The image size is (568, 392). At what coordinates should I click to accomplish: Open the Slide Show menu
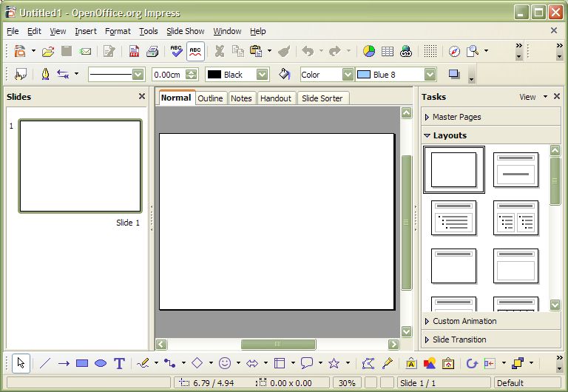(x=185, y=31)
